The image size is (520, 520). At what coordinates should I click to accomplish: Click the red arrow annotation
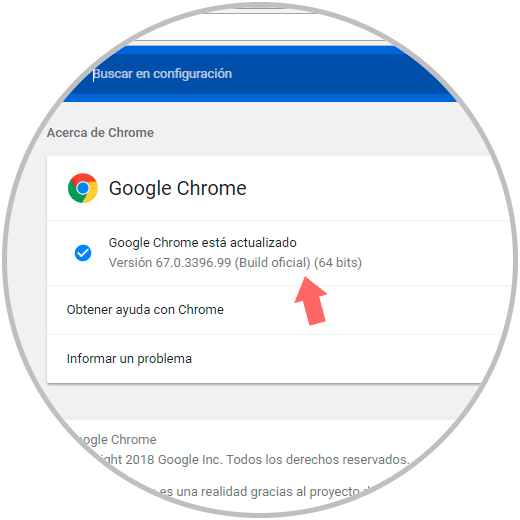click(x=310, y=301)
